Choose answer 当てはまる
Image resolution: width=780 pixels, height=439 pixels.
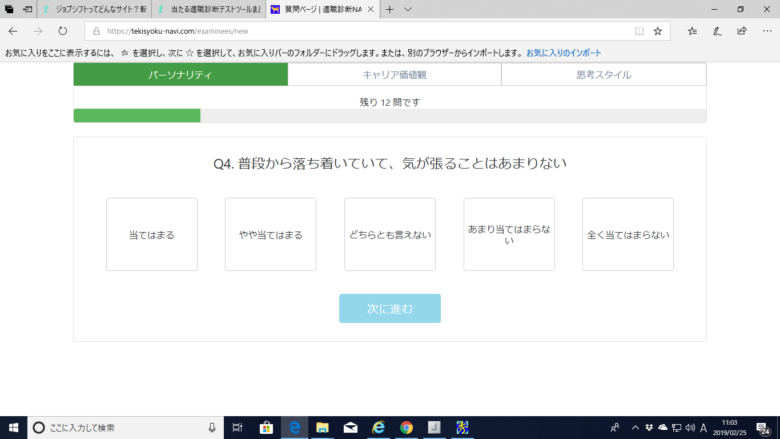point(152,234)
